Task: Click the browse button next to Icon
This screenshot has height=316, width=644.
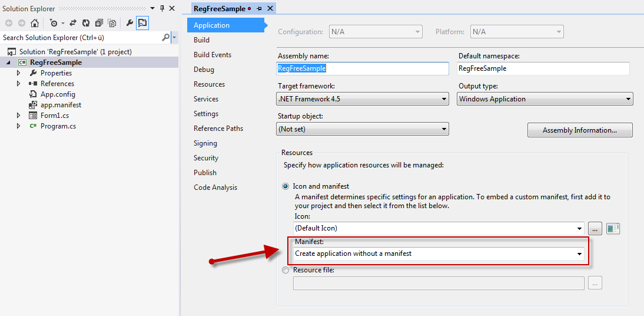Action: pyautogui.click(x=595, y=228)
